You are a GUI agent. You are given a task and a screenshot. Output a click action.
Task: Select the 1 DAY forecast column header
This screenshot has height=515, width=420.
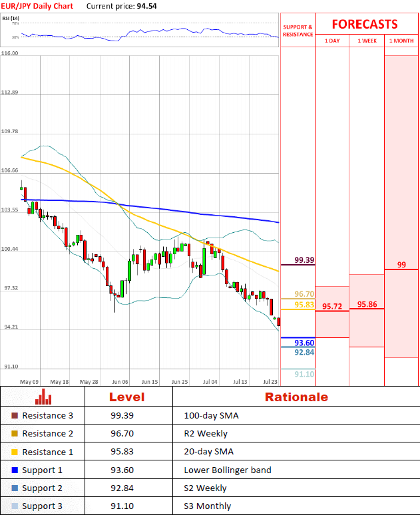[331, 41]
